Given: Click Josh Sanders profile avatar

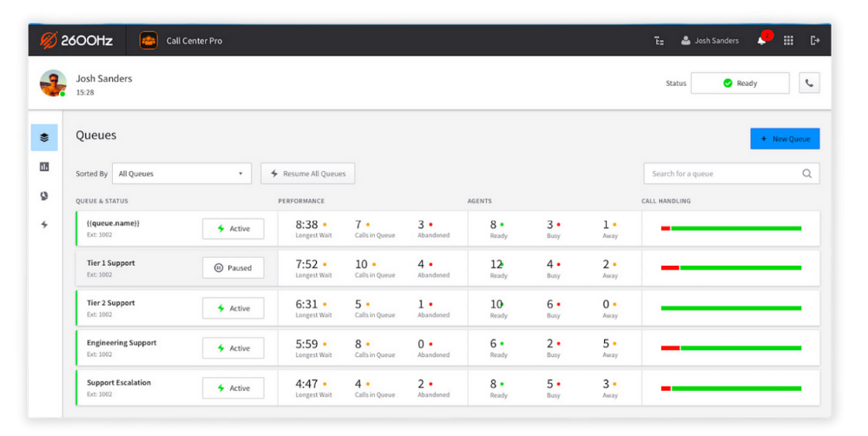Looking at the screenshot, I should pyautogui.click(x=53, y=83).
